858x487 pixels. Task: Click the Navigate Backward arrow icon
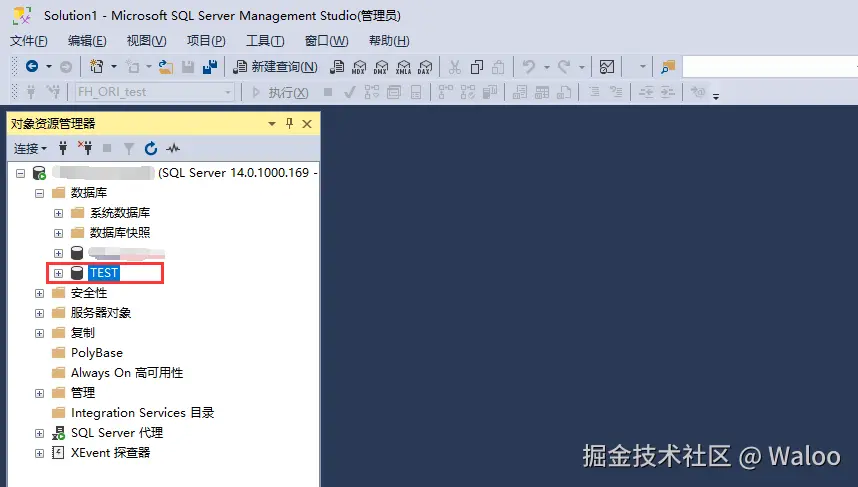[32, 66]
